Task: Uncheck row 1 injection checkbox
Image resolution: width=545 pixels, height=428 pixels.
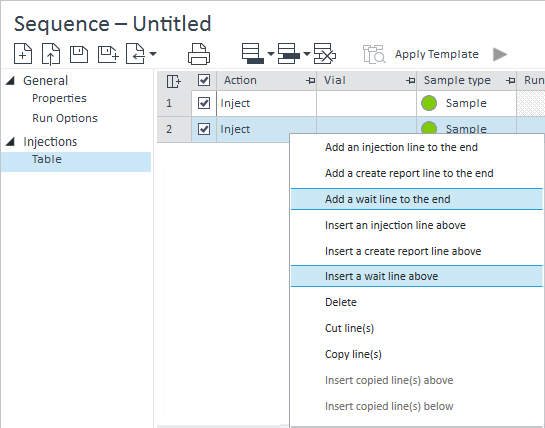Action: (204, 103)
